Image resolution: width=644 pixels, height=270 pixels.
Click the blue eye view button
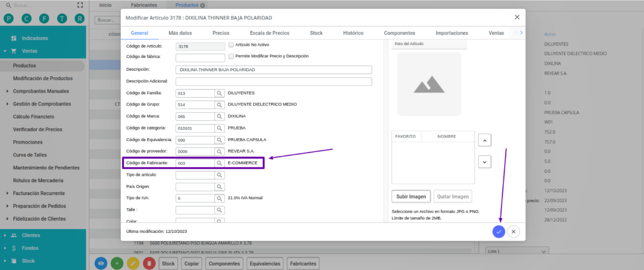point(101,264)
